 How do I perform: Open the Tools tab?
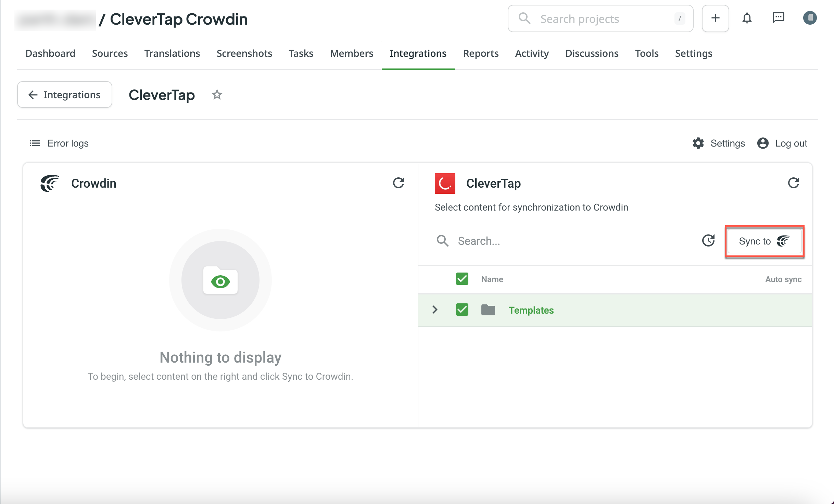click(647, 53)
